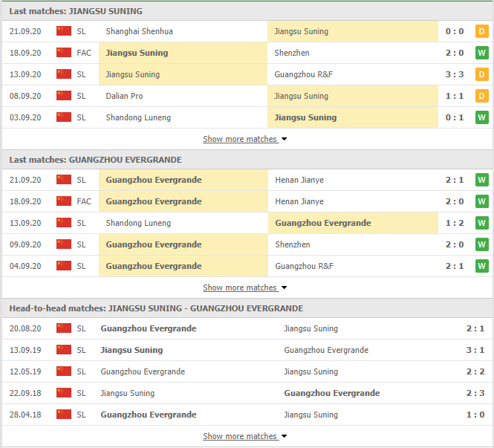Viewport: 494px width, 448px height.
Task: Click the W badge on the 18.09.20 Henan Jianye FAC row
Action: (481, 201)
